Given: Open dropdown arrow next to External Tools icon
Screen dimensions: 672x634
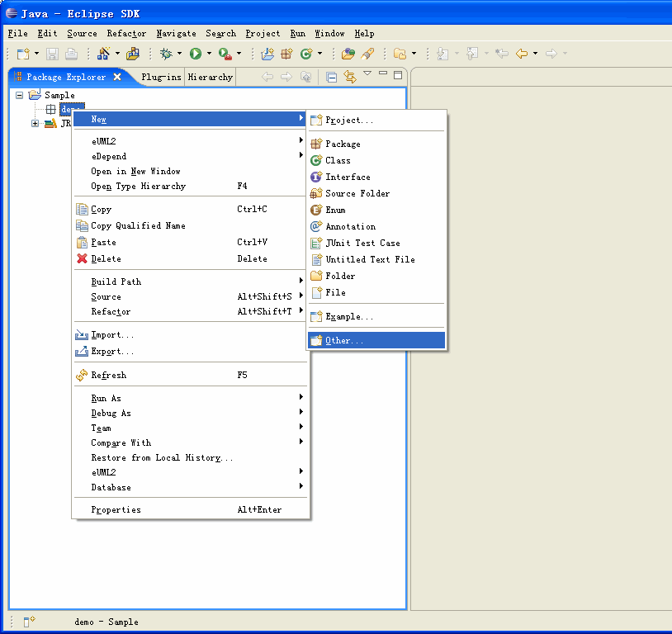Looking at the screenshot, I should click(x=239, y=54).
